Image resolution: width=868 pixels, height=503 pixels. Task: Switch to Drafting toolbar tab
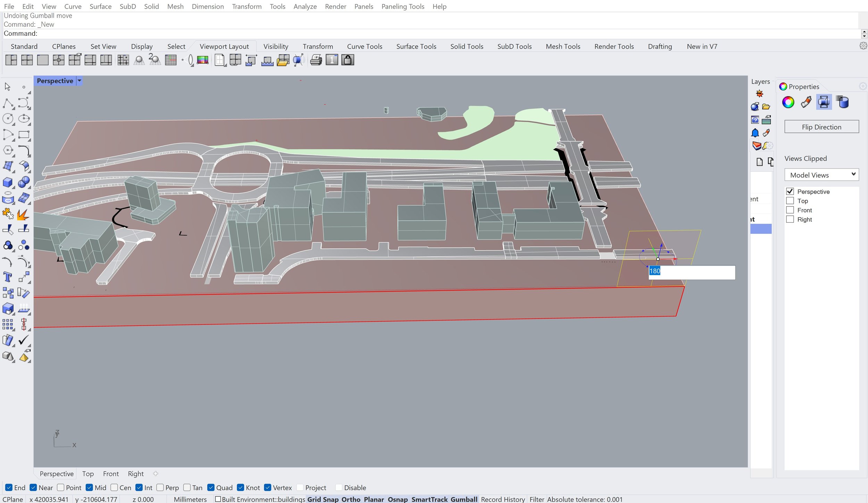point(660,46)
